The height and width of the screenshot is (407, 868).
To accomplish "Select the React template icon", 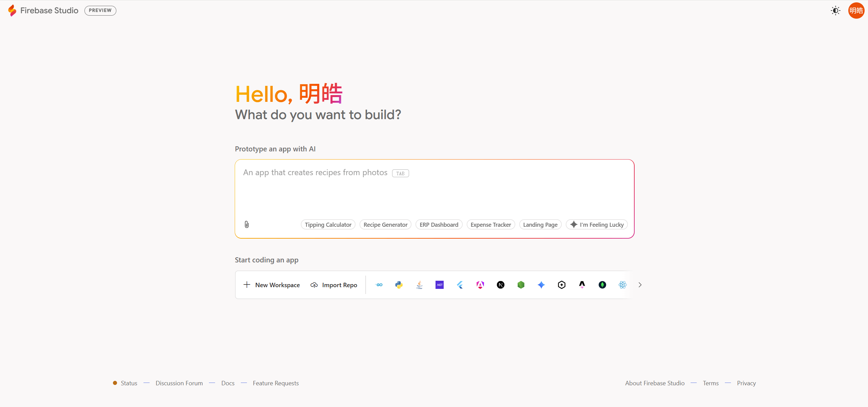I will (x=623, y=285).
